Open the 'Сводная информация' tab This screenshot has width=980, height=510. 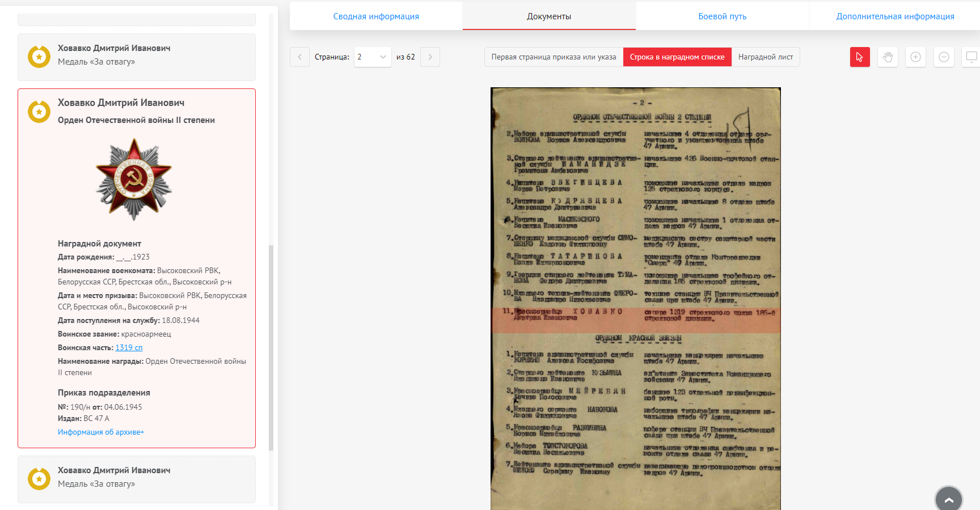[376, 16]
